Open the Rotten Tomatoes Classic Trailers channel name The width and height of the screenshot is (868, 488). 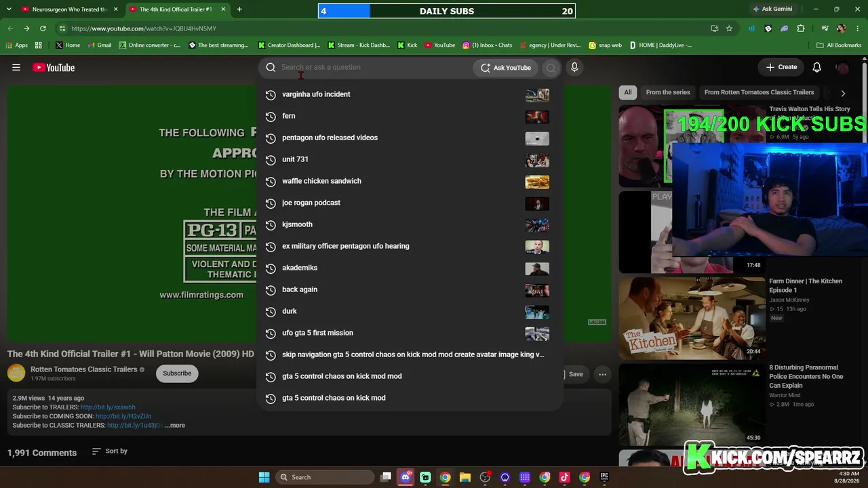(84, 369)
